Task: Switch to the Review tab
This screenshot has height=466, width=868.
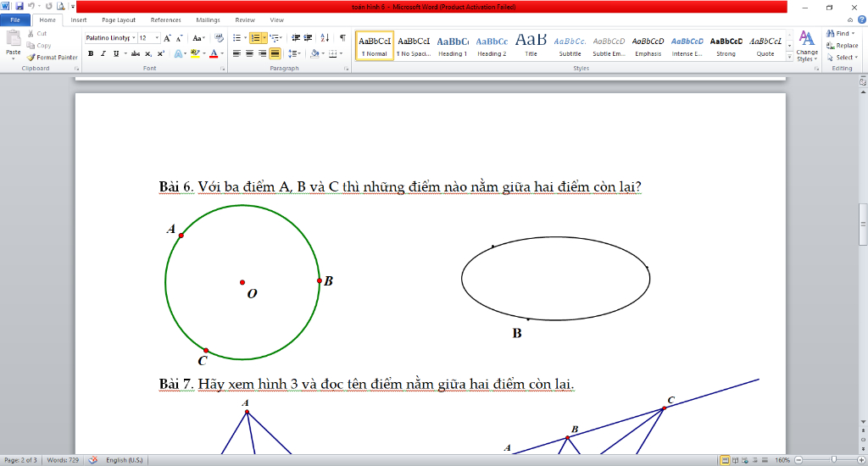Action: [x=245, y=20]
